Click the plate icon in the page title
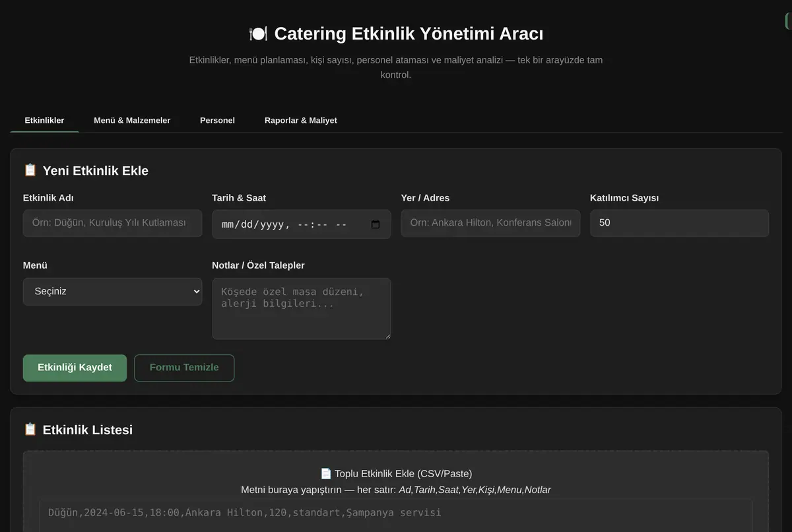The height and width of the screenshot is (532, 792). coord(258,34)
